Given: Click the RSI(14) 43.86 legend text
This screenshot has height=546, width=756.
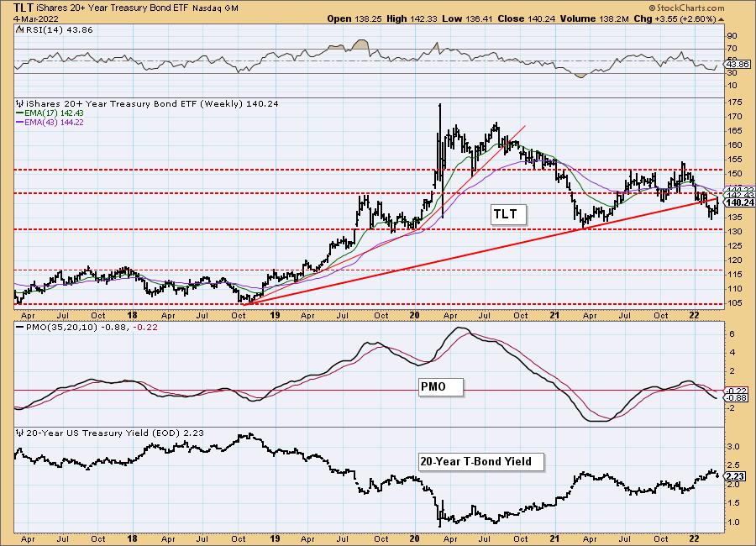Looking at the screenshot, I should click(x=59, y=30).
